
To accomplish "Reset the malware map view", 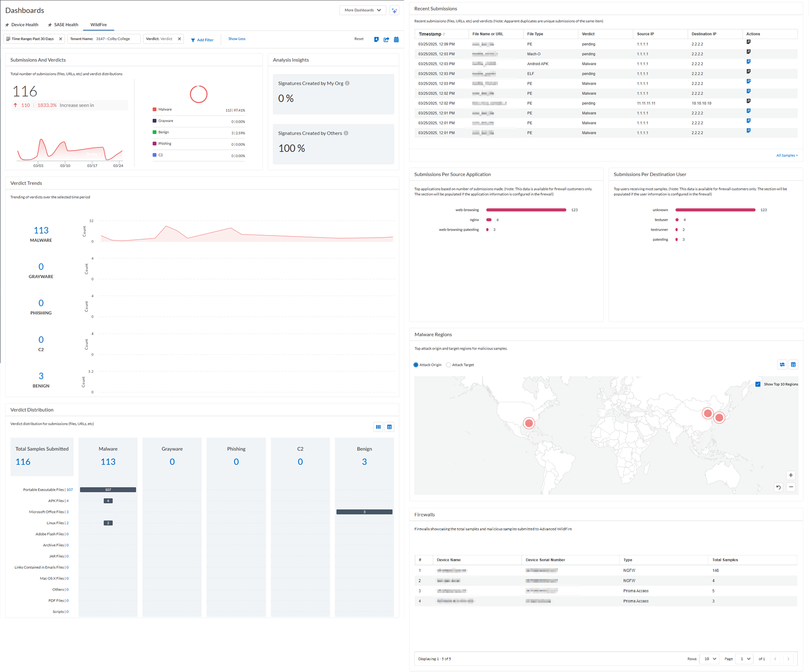I will 778,487.
